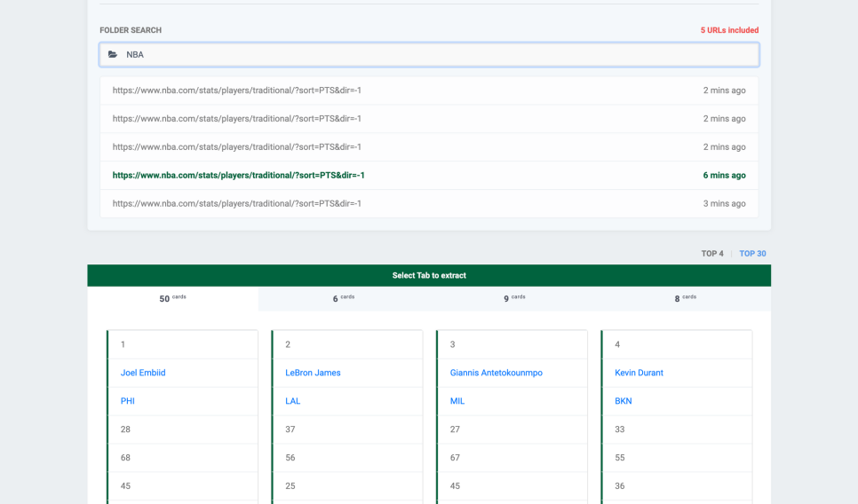Screen dimensions: 858x504
Task: Click the '5 URLs included' label
Action: pos(729,30)
